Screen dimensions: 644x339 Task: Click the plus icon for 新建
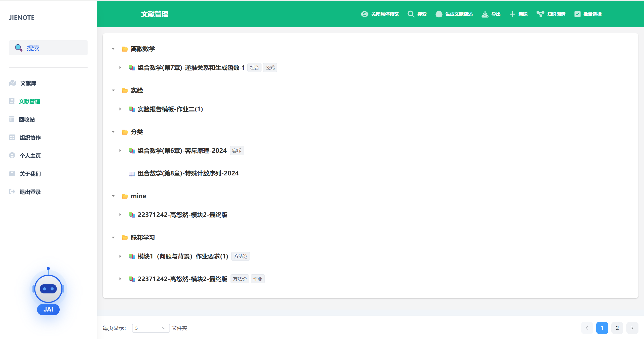[x=512, y=14]
